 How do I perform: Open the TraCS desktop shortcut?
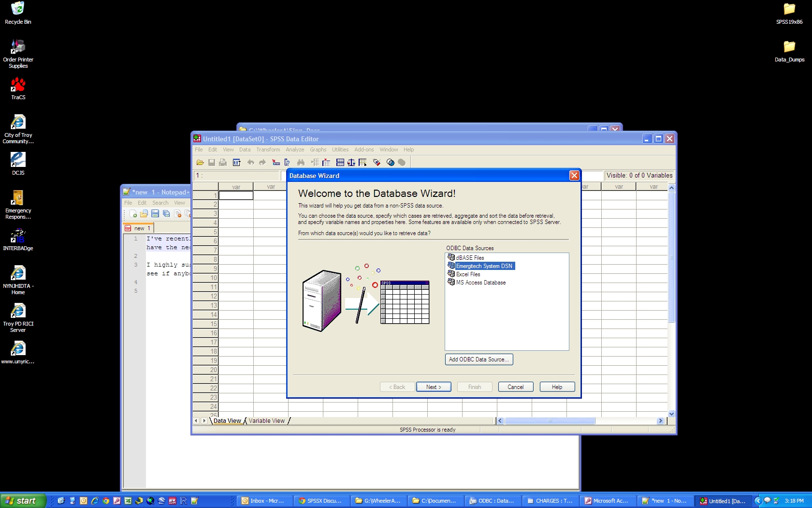point(18,89)
